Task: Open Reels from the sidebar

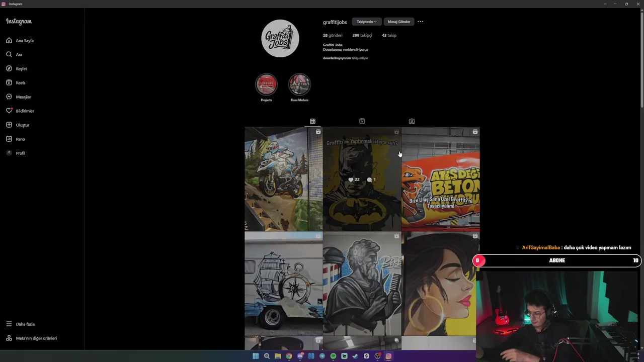Action: [x=16, y=82]
